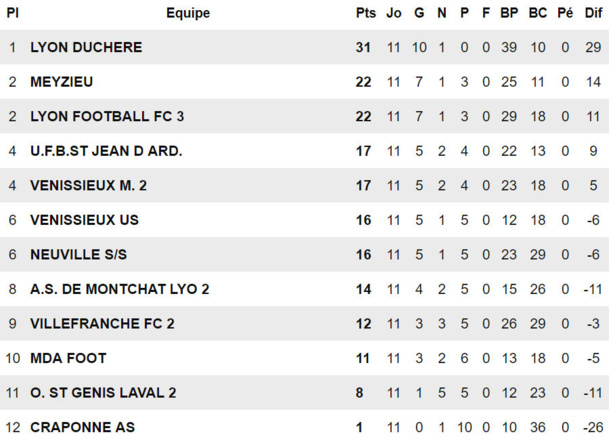Select the CRAPONNE AS team name
The height and width of the screenshot is (443, 613).
[x=82, y=427]
